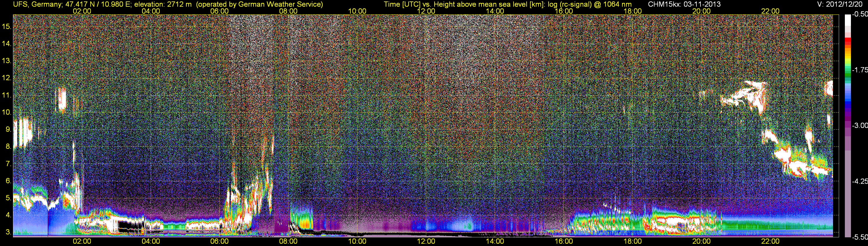Click the 12:00 label on the top time axis
868x246 pixels.
tap(426, 11)
